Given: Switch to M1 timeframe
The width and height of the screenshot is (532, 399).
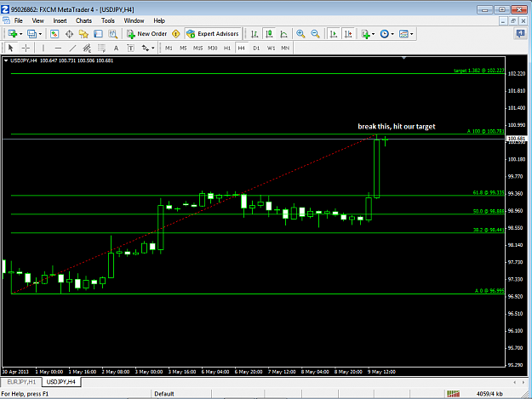Looking at the screenshot, I should (169, 48).
